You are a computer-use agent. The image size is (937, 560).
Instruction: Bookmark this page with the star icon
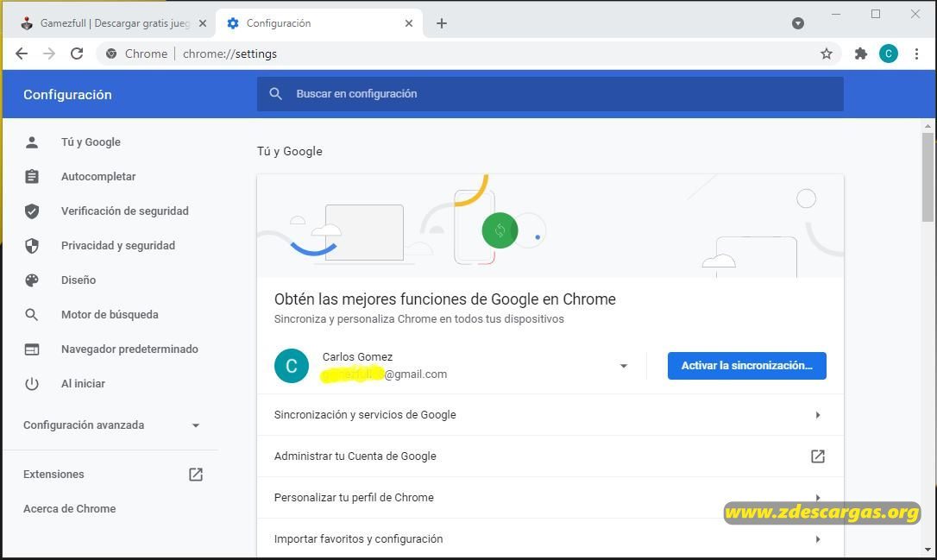point(827,53)
